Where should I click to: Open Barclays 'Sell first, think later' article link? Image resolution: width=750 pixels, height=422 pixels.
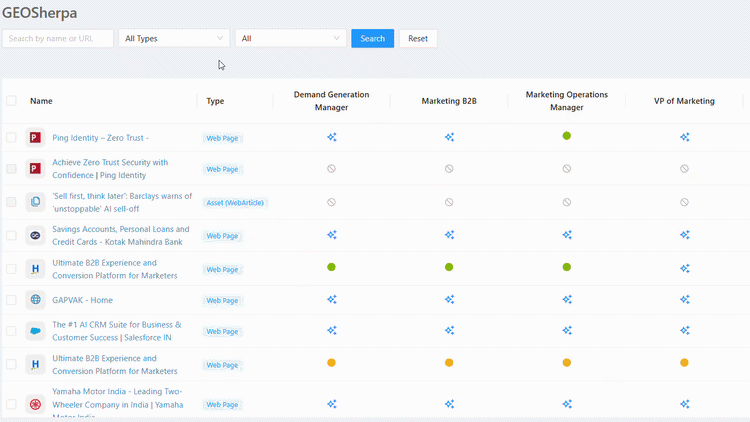[x=122, y=202]
